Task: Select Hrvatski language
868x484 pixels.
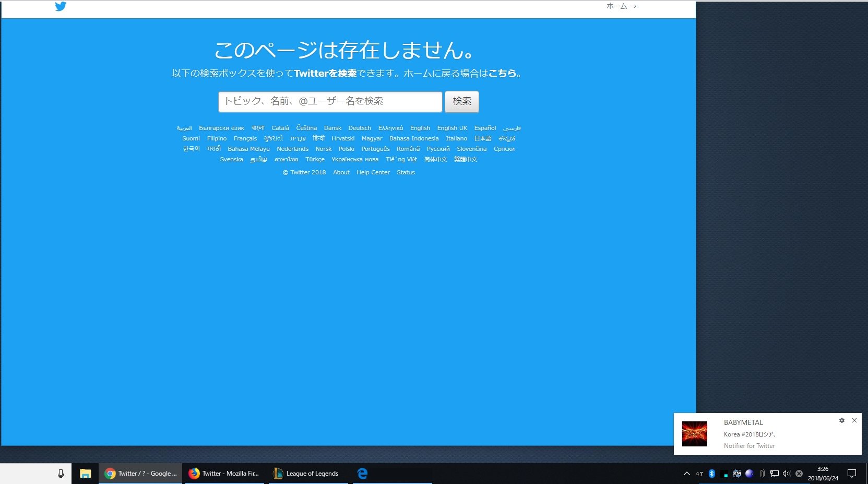Action: click(x=343, y=138)
